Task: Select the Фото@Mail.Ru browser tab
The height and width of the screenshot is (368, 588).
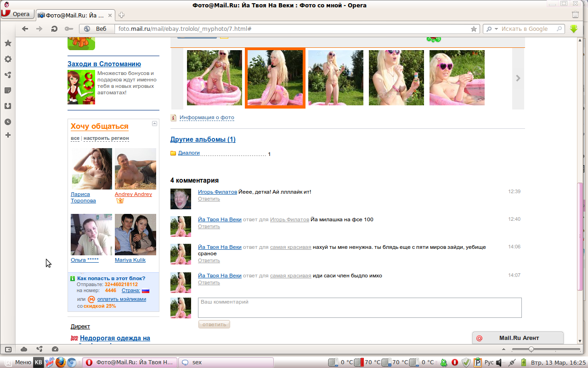Action: [x=74, y=15]
